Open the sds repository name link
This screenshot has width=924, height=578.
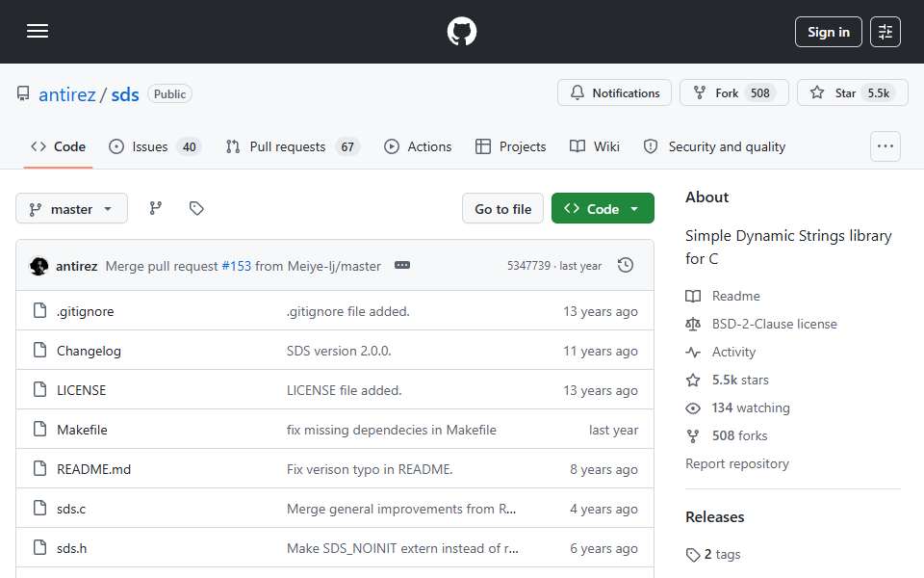(125, 94)
